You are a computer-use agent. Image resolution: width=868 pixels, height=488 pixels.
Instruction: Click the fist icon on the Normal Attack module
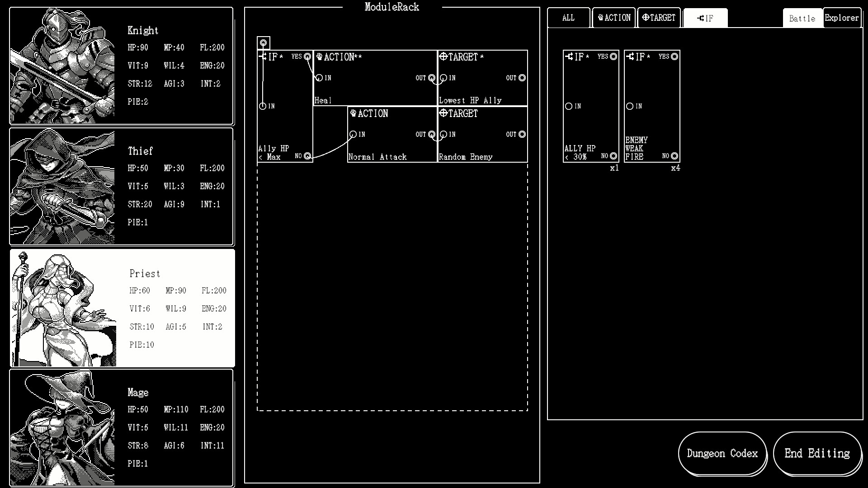(354, 113)
